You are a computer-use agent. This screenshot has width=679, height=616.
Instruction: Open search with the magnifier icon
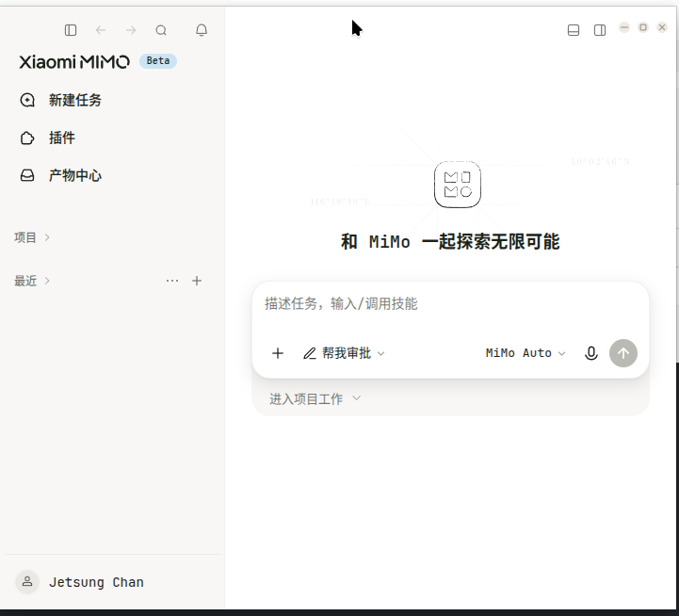tap(161, 30)
